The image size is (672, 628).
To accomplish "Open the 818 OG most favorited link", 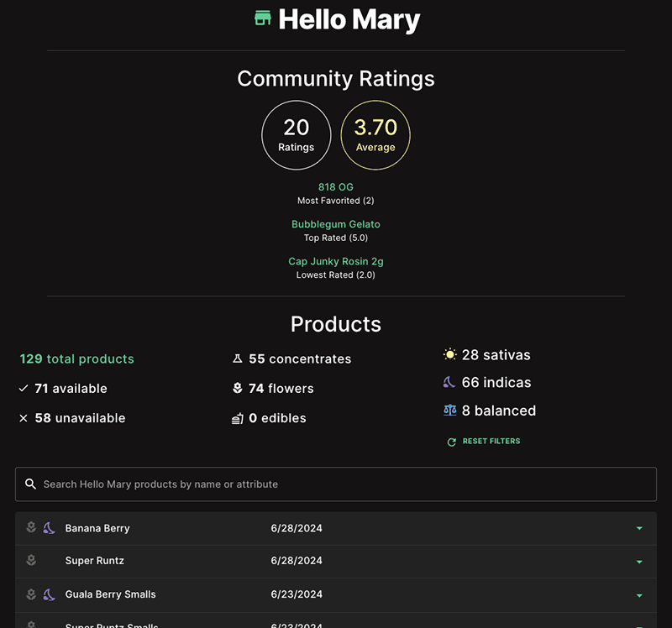I will pos(335,186).
